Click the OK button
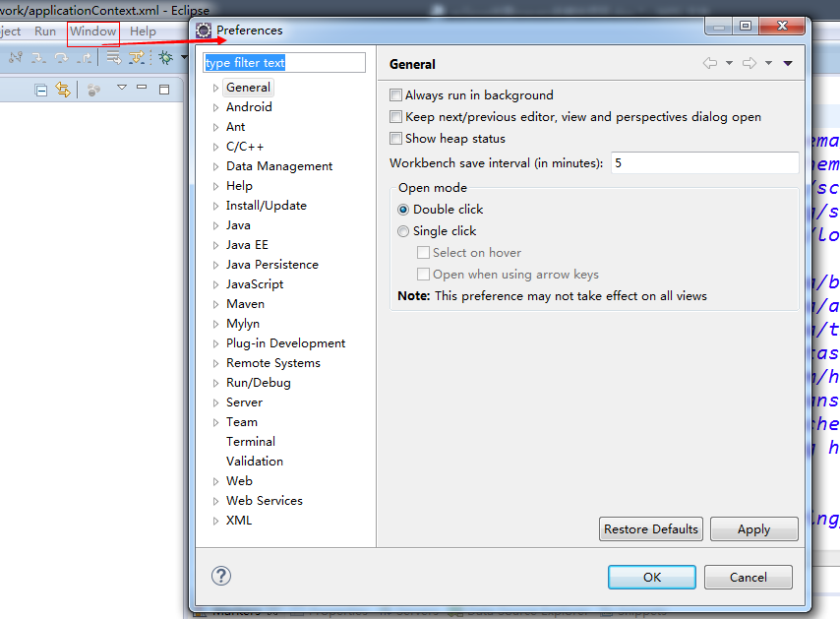Image resolution: width=840 pixels, height=619 pixels. (x=652, y=578)
